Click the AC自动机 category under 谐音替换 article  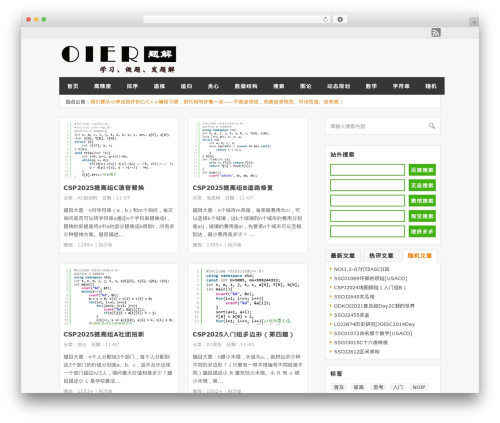(x=87, y=198)
